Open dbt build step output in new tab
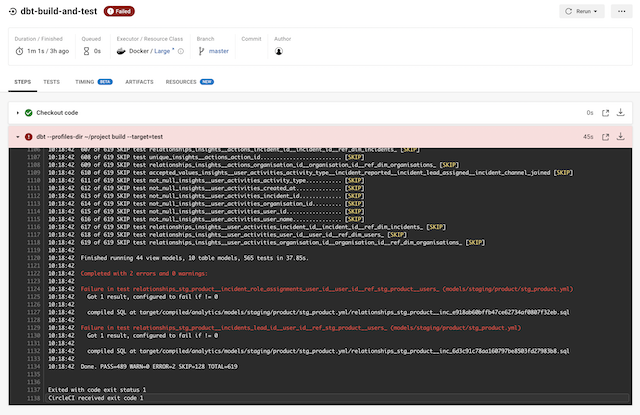 pyautogui.click(x=606, y=136)
